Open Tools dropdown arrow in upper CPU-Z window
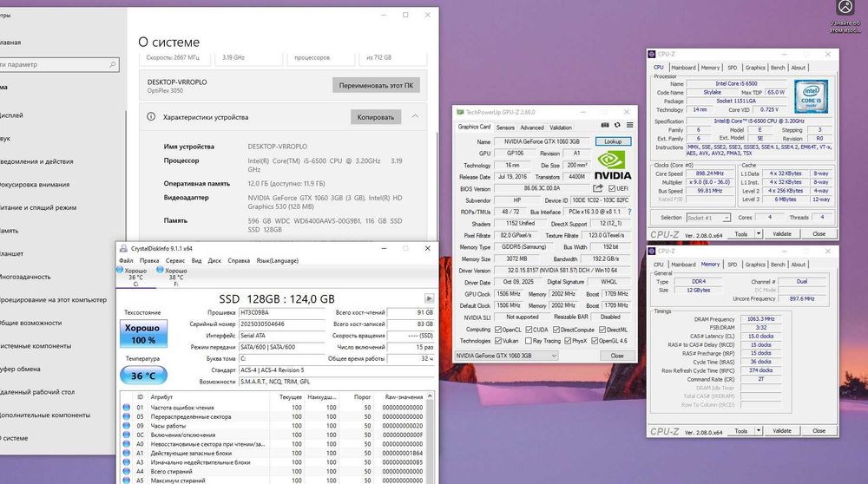This screenshot has width=868, height=484. point(759,234)
